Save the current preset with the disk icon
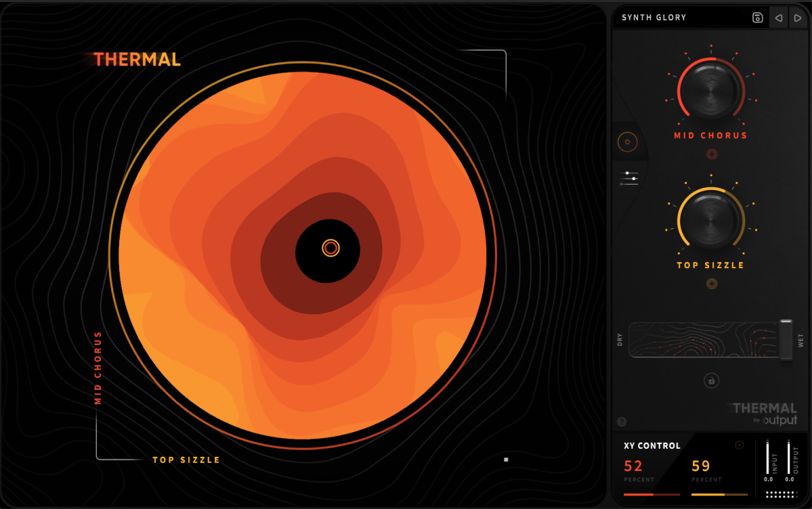The image size is (812, 509). click(758, 18)
